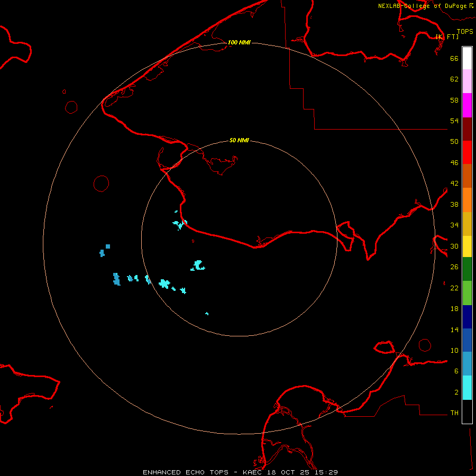The image size is (476, 476).
Task: Click the K FT units label
Action: click(x=447, y=36)
